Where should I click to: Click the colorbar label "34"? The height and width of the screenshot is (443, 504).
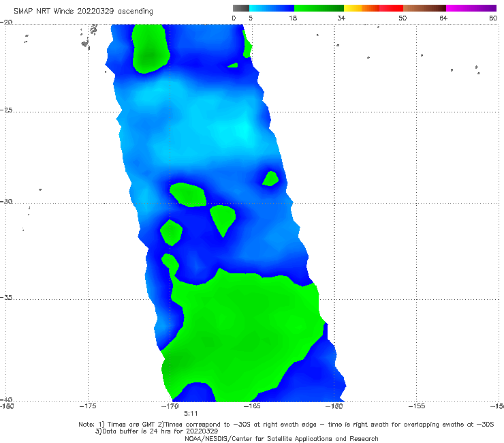pos(341,18)
